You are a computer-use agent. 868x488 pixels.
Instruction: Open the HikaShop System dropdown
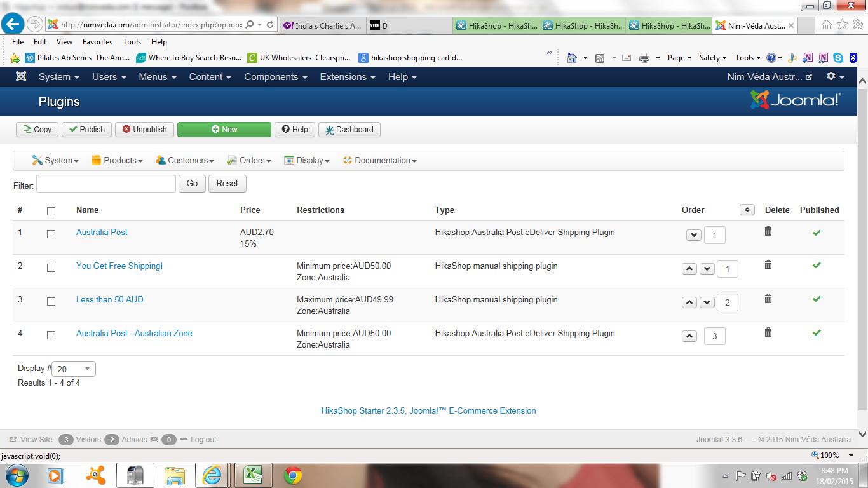coord(55,161)
